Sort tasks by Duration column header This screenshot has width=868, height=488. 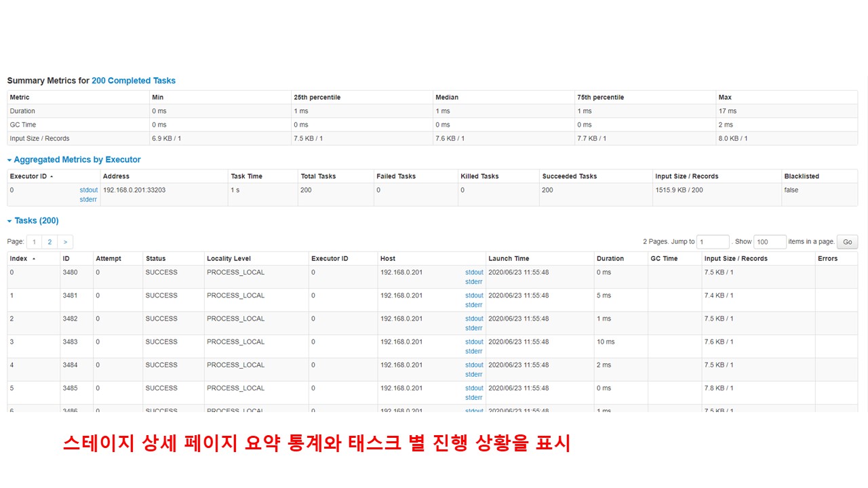620,259
